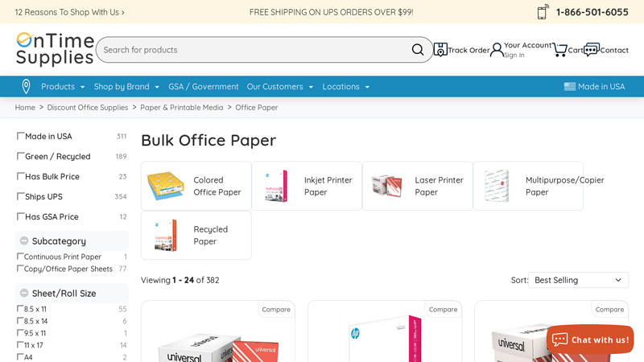Click the phone icon beside phone number
This screenshot has width=644, height=362.
pyautogui.click(x=543, y=12)
